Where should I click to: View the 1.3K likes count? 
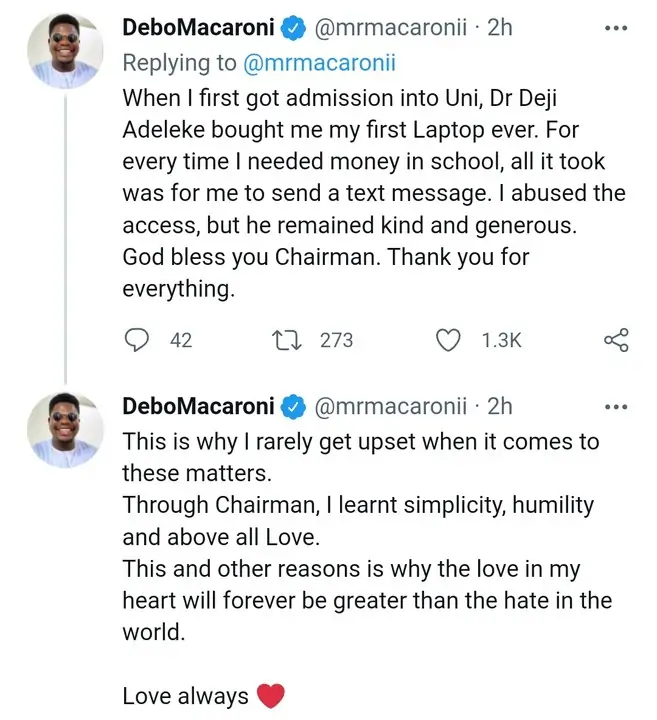click(501, 340)
